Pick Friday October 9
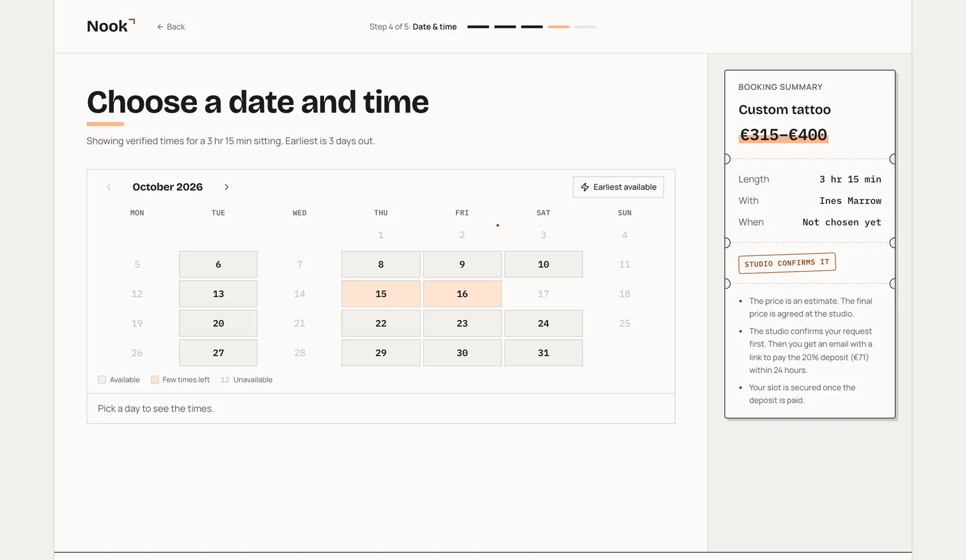Image resolution: width=966 pixels, height=560 pixels. click(462, 264)
